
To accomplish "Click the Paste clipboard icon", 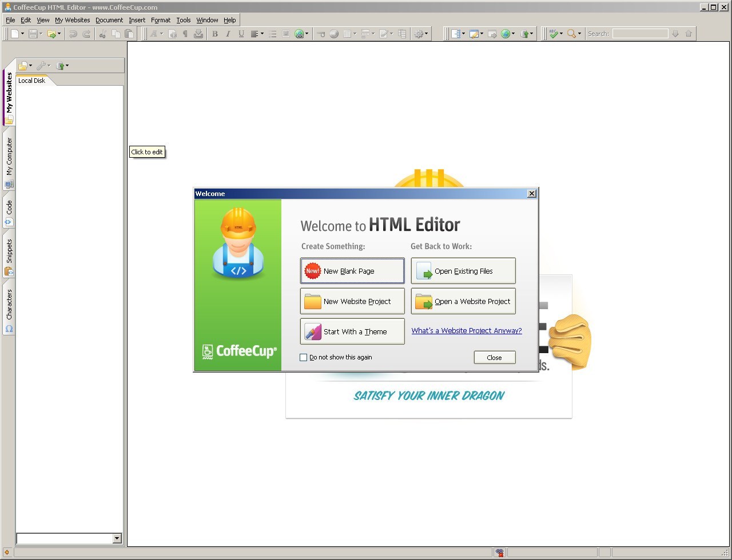I will click(x=129, y=34).
